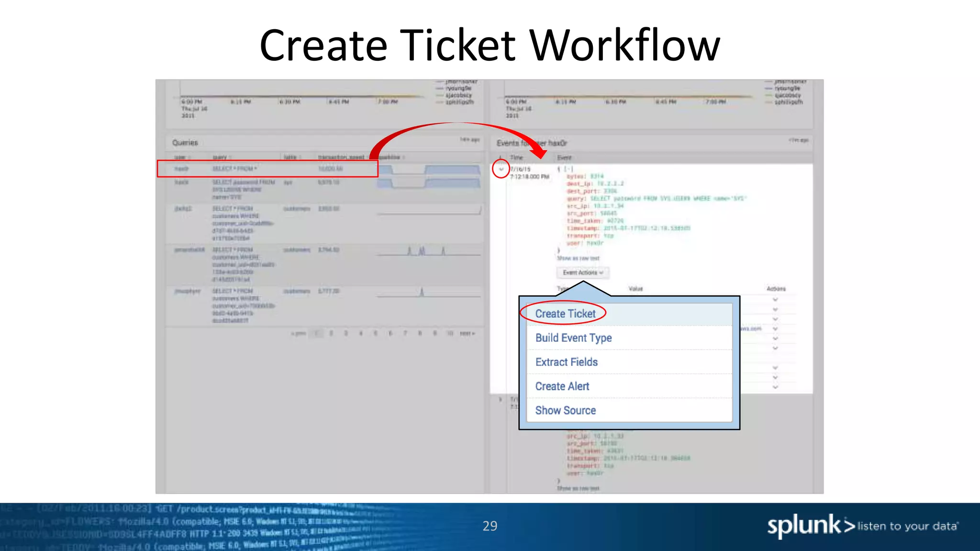This screenshot has height=551, width=980.
Task: Sort by transaction_speed column header
Action: 342,157
